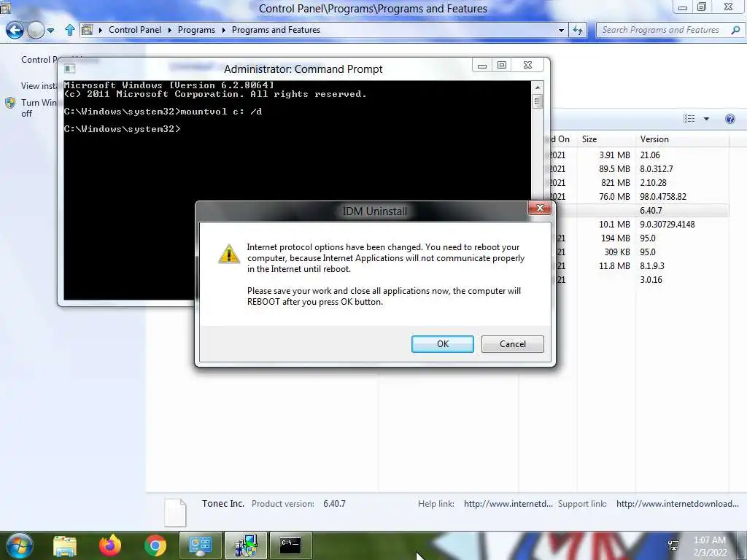Click Programs and Features breadcrumb segment

click(276, 29)
